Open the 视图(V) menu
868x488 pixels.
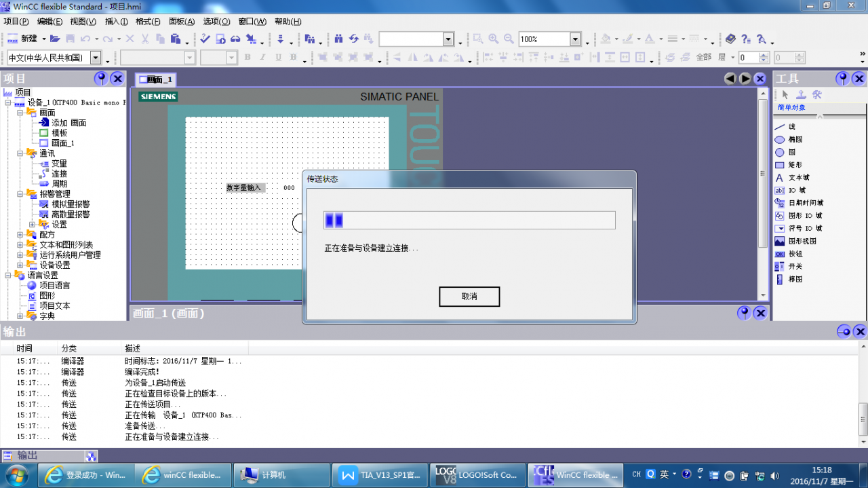[83, 22]
